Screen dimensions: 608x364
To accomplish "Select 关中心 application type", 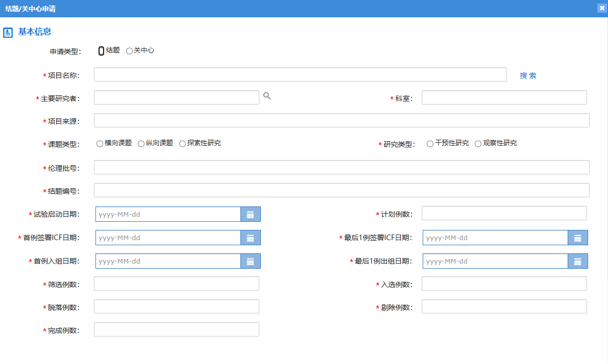I will pos(129,51).
